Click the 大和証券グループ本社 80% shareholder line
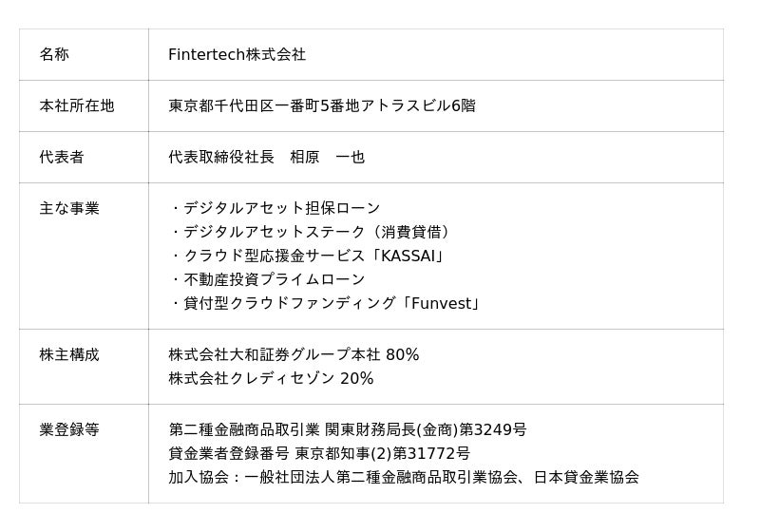 pos(294,355)
